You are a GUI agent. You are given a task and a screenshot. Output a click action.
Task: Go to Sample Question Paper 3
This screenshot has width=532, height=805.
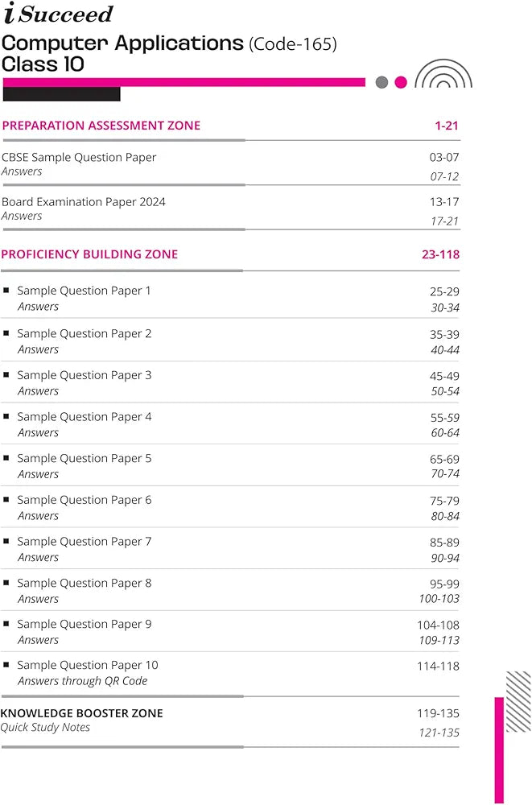tap(84, 375)
